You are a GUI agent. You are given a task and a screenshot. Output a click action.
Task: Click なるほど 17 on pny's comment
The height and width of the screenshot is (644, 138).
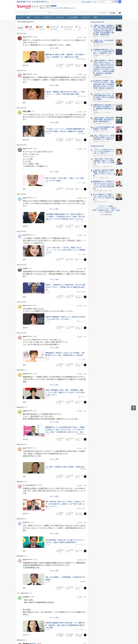click(70, 65)
